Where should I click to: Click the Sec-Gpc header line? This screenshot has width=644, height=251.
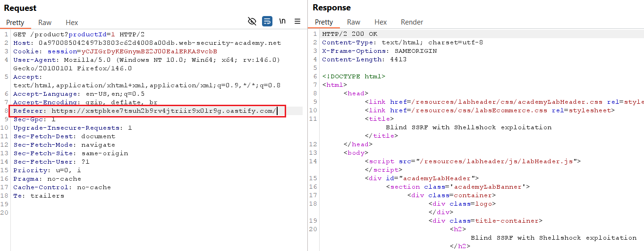[34, 119]
